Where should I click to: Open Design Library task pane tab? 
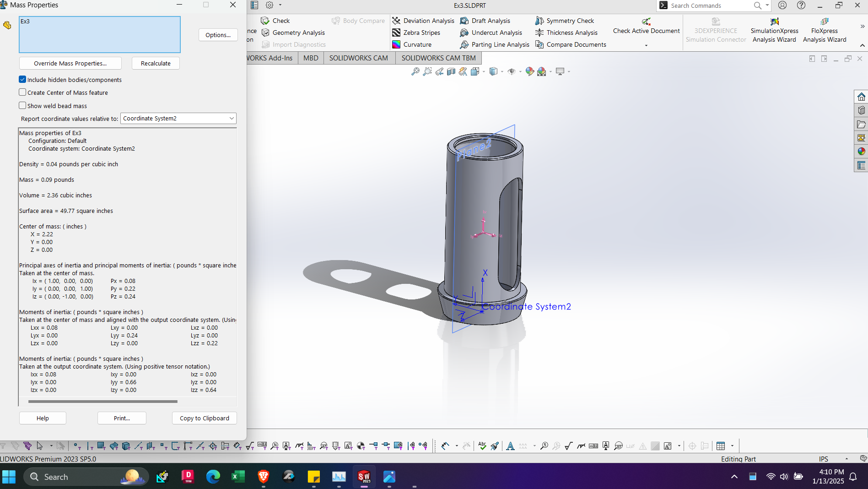tap(861, 110)
